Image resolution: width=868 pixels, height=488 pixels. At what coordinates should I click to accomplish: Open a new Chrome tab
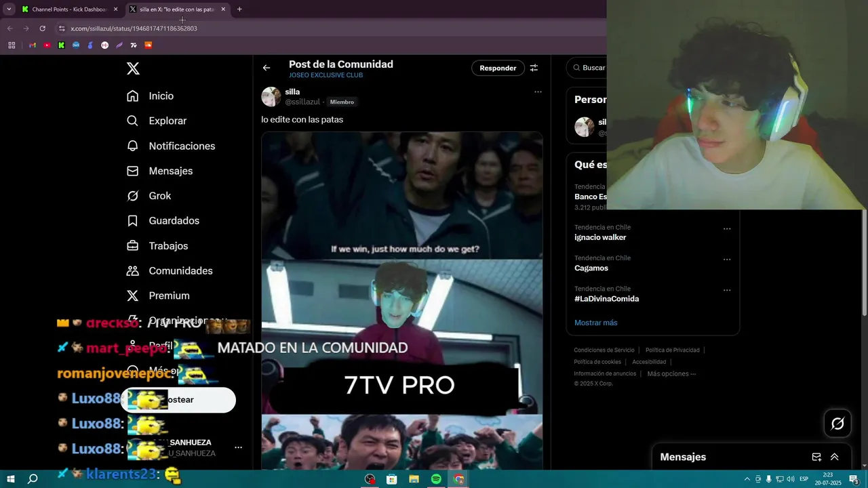(239, 9)
